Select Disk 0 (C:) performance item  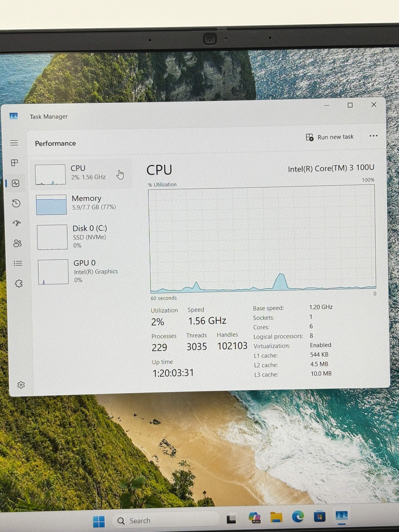pos(84,236)
